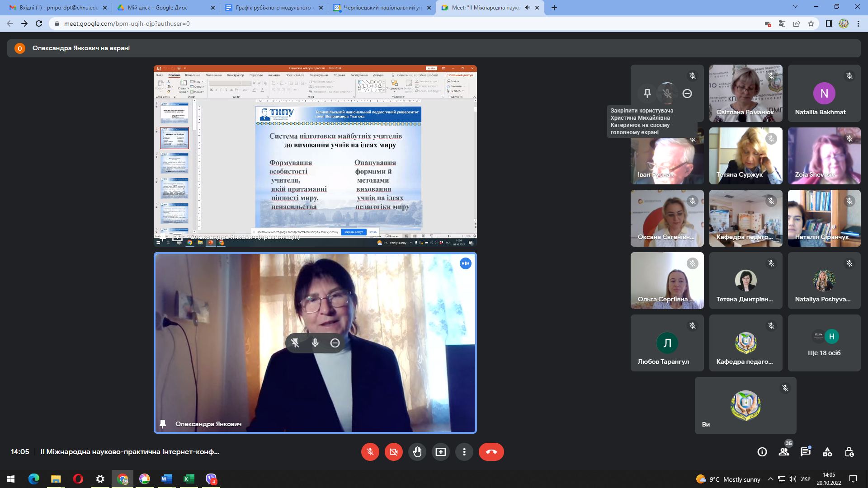Image resolution: width=868 pixels, height=488 pixels.
Task: Open Excel from taskbar
Action: tap(189, 479)
